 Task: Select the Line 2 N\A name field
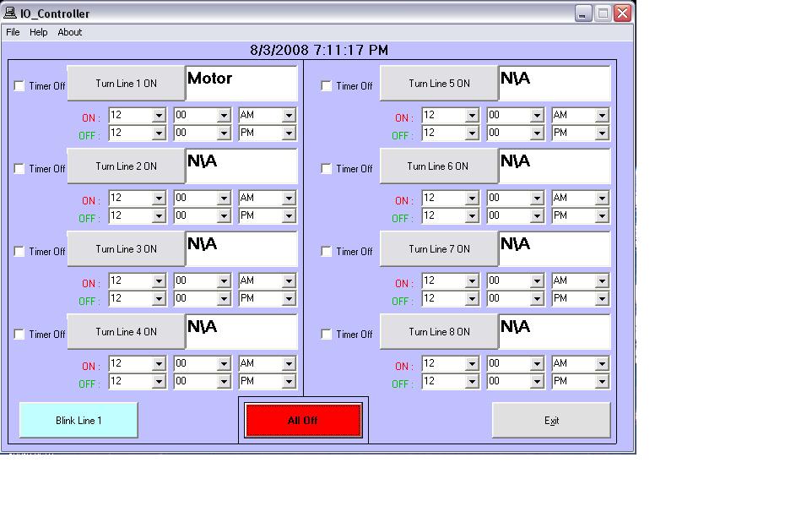[241, 166]
